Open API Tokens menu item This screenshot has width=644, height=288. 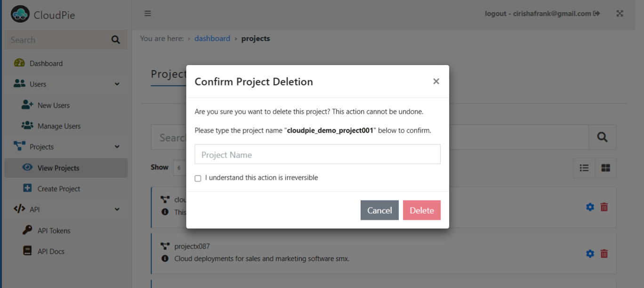point(66,230)
